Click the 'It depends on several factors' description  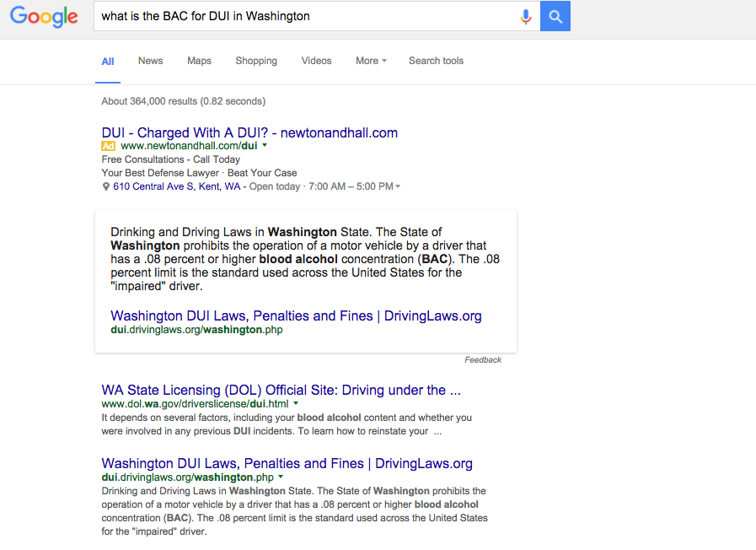coord(287,424)
